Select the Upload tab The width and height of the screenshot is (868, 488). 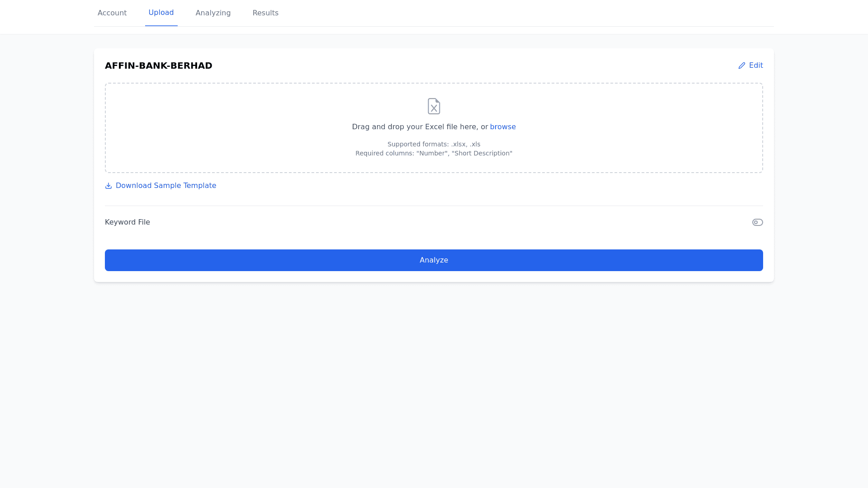[x=161, y=13]
